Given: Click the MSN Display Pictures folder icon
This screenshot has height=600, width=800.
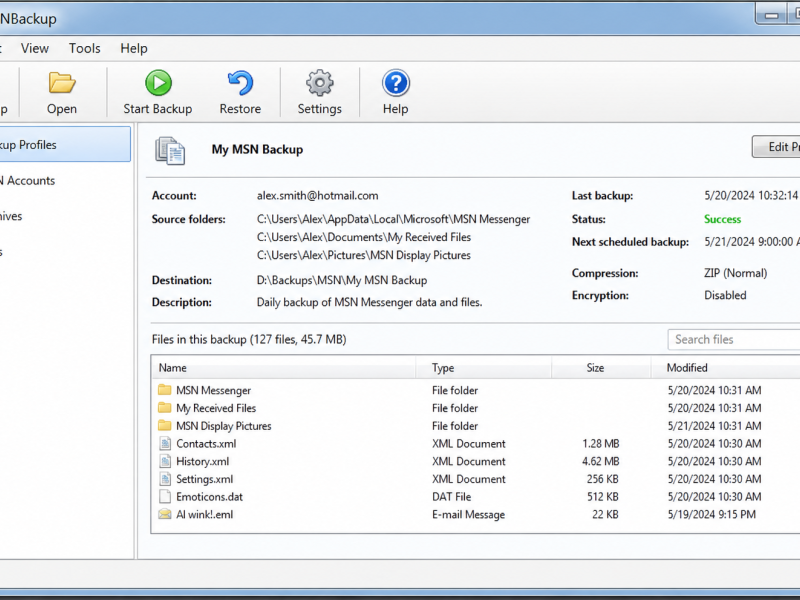Looking at the screenshot, I should (164, 426).
